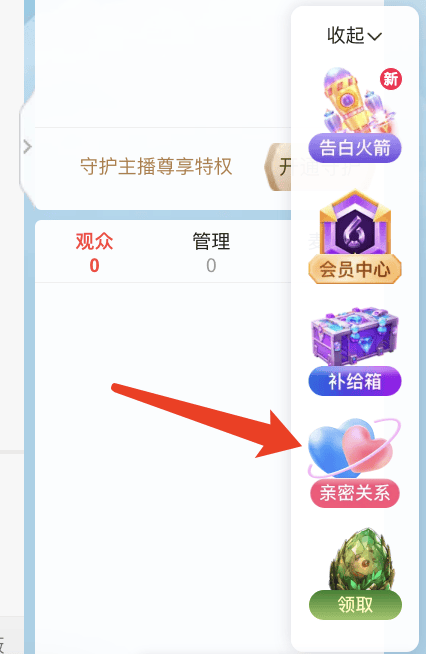Image resolution: width=426 pixels, height=654 pixels.
Task: Open the purple 会员中心 hexagon badge icon
Action: pyautogui.click(x=355, y=224)
